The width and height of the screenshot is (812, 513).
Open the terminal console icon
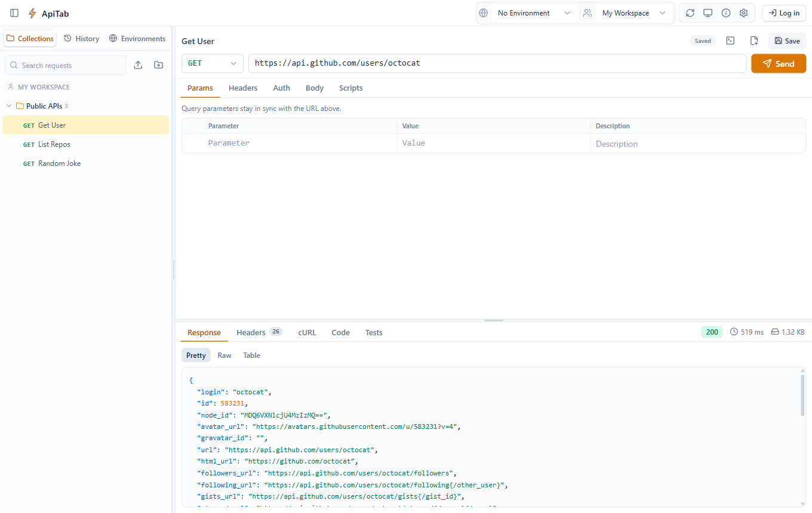730,41
